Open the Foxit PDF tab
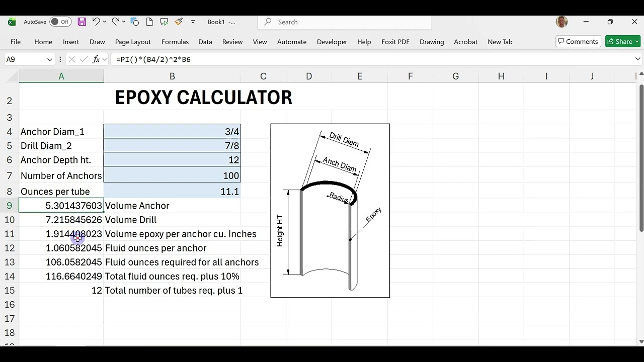Screen dimensions: 644x362 395,42
